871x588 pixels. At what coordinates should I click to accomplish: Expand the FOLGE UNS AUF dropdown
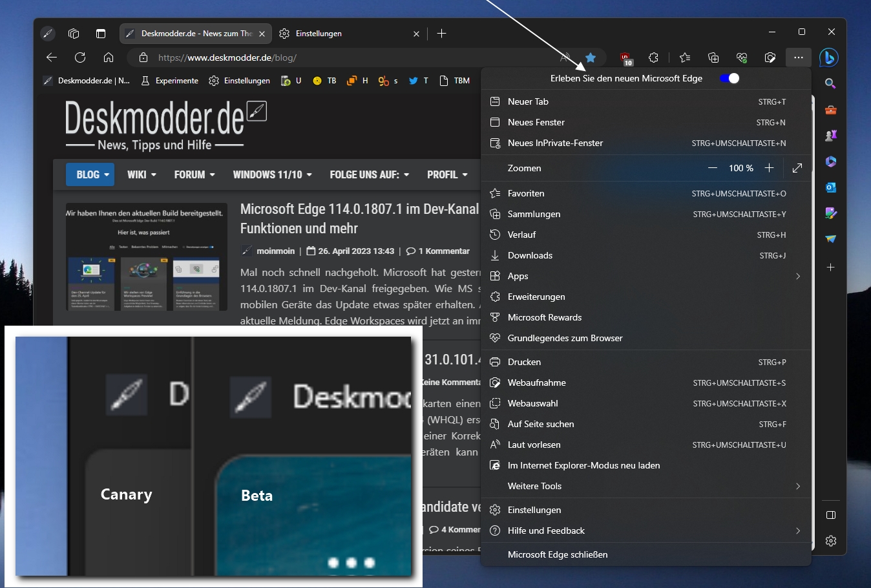click(369, 174)
